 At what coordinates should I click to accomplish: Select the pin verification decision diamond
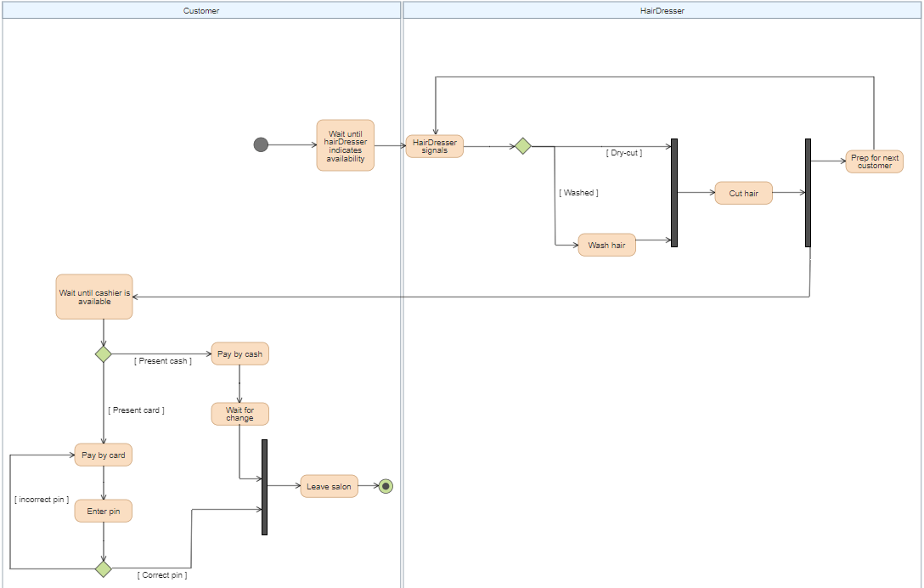(x=103, y=570)
